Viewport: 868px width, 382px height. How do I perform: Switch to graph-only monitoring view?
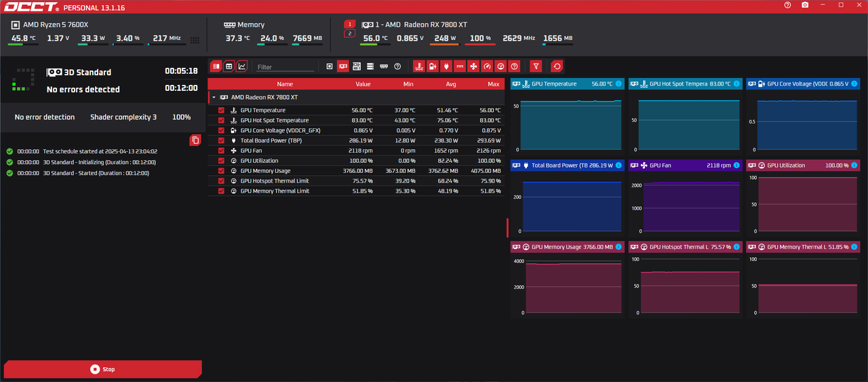242,66
